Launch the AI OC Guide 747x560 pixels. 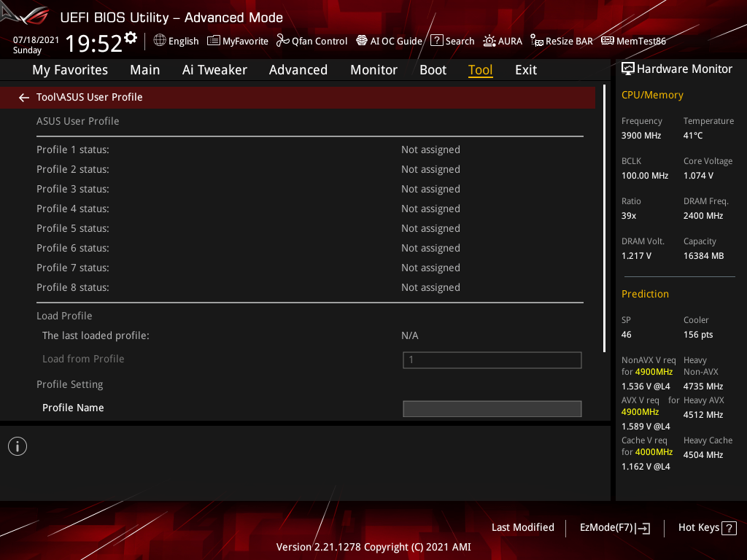click(x=389, y=41)
